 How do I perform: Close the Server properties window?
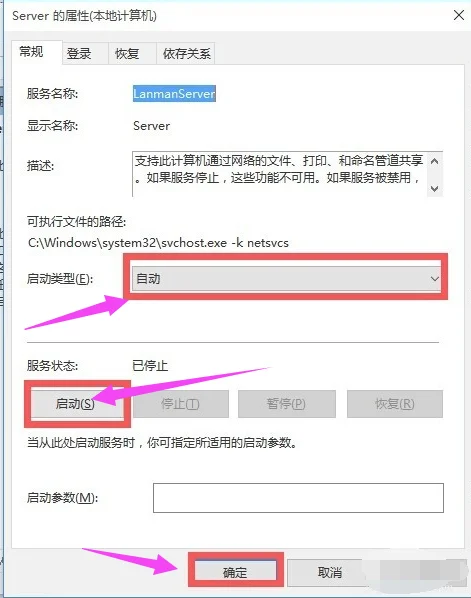458,15
